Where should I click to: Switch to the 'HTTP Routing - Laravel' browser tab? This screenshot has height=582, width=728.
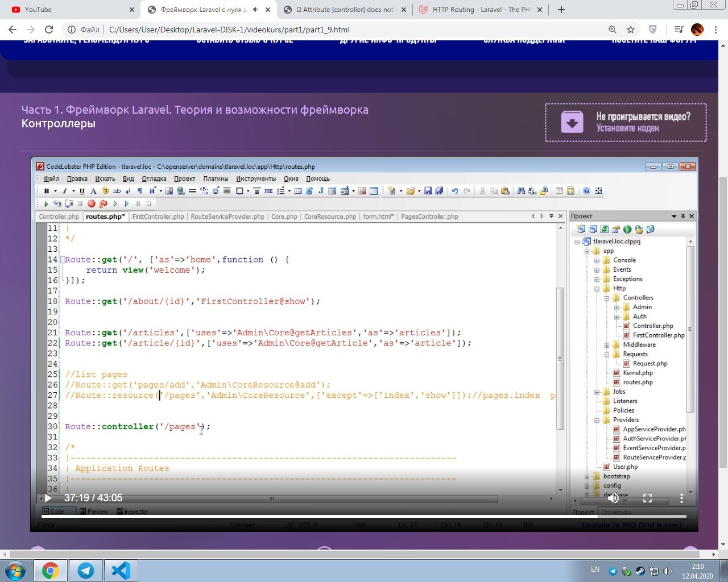pyautogui.click(x=481, y=10)
